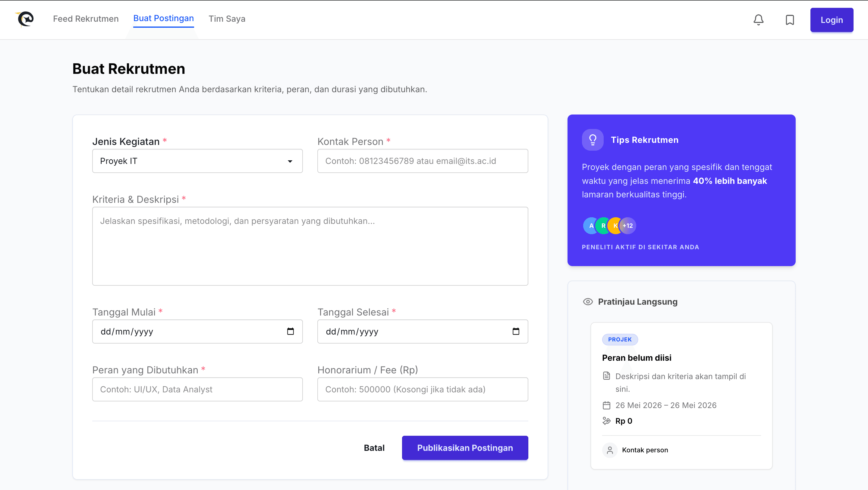Click the +12 more researchers avatar
Viewport: 868px width, 490px height.
pyautogui.click(x=627, y=225)
